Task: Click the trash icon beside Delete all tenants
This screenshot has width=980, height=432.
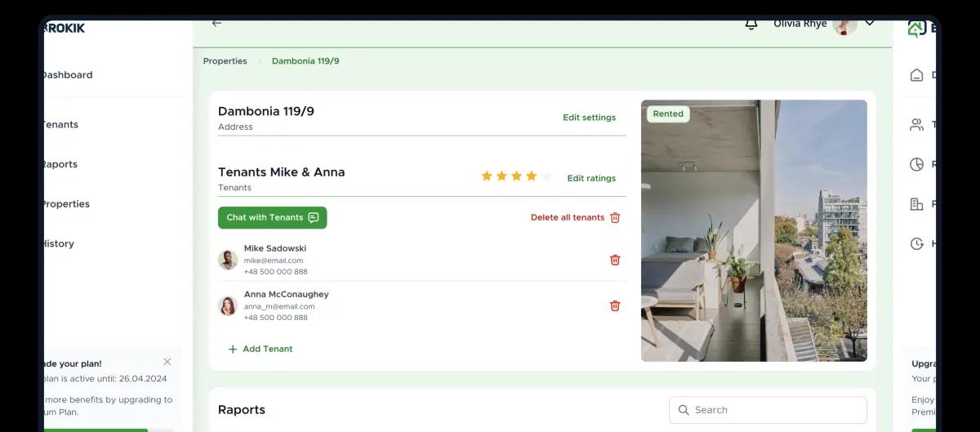Action: [x=615, y=217]
